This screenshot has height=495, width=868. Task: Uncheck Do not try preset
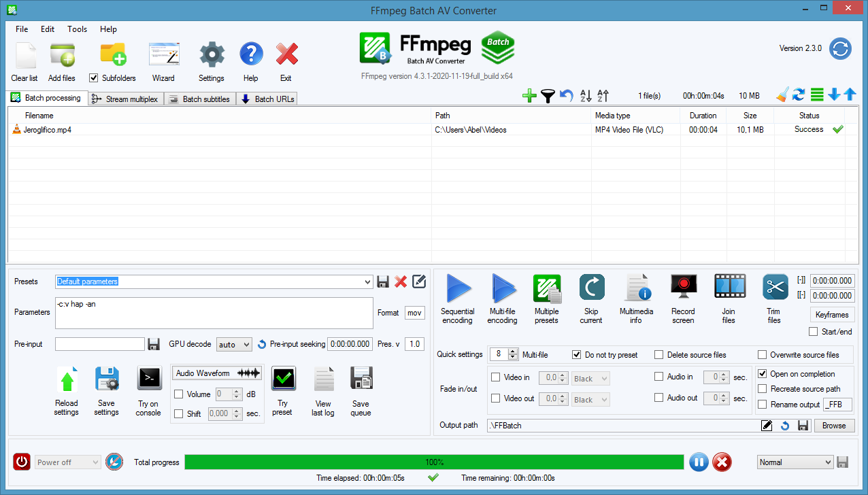click(x=577, y=354)
